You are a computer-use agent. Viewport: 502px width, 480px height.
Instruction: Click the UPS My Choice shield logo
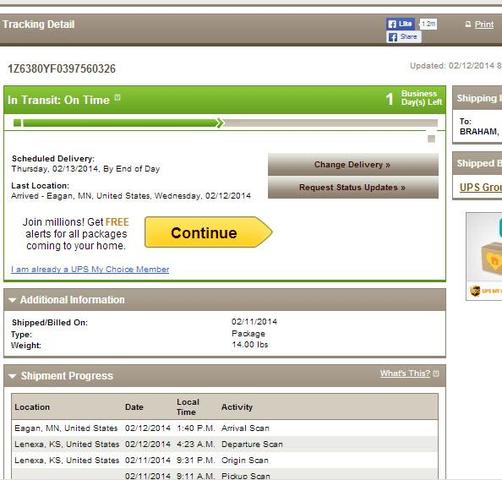point(475,291)
